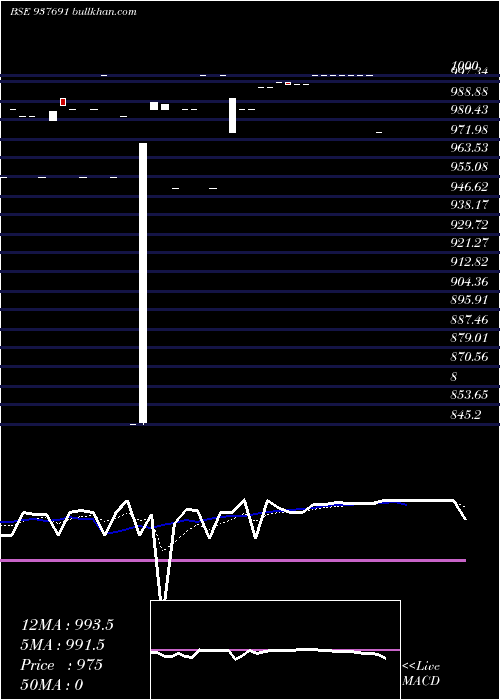Screen dimensions: 500x700
Task: Click the 'BSE 987691 bullkhan.com' chart title
Action: pyautogui.click(x=73, y=12)
